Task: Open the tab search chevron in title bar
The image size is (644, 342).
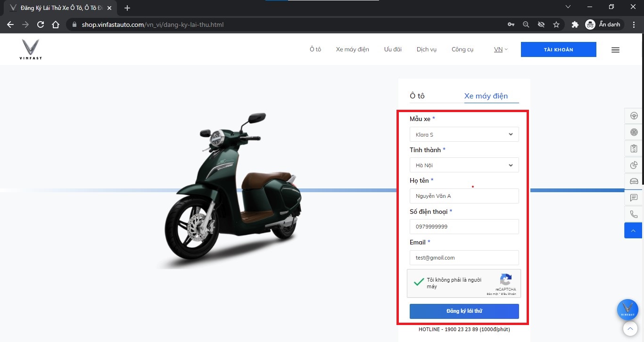Action: pyautogui.click(x=568, y=7)
